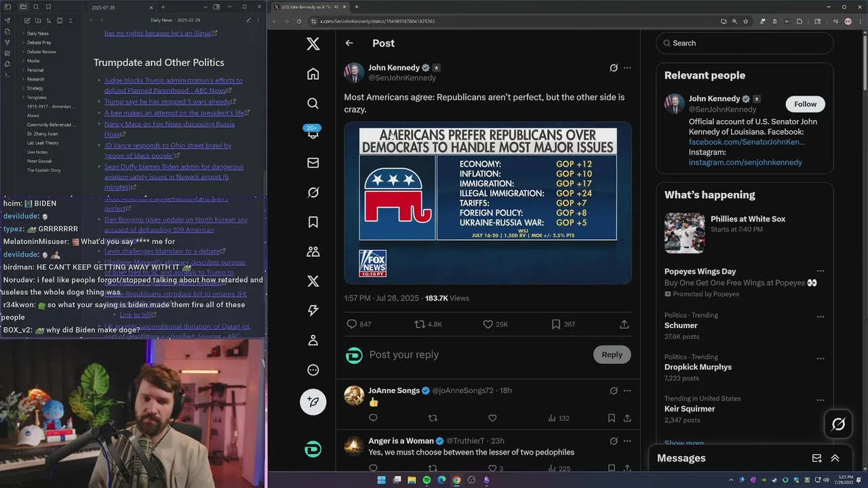
Task: Repost the post with 4.8K reposts
Action: click(428, 325)
